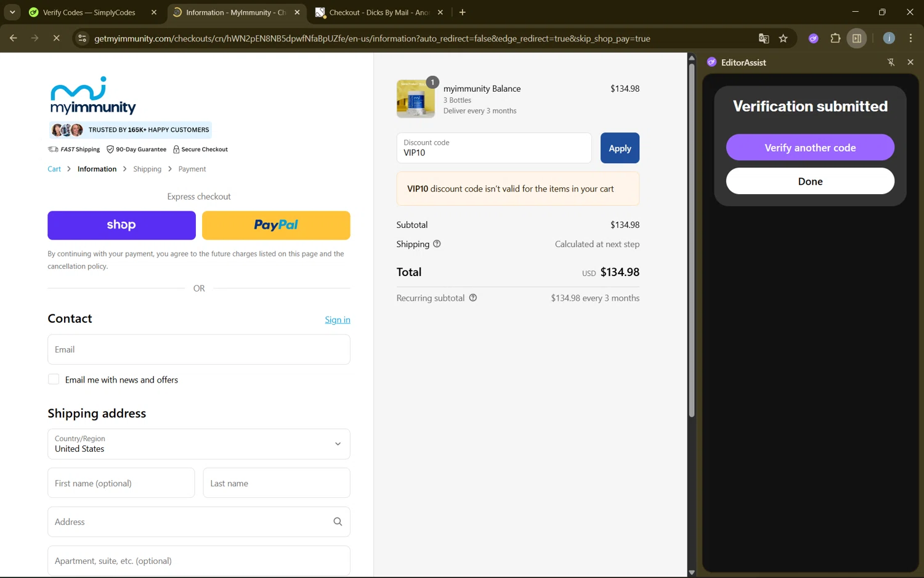
Task: Click the forward navigation arrow
Action: click(x=34, y=38)
